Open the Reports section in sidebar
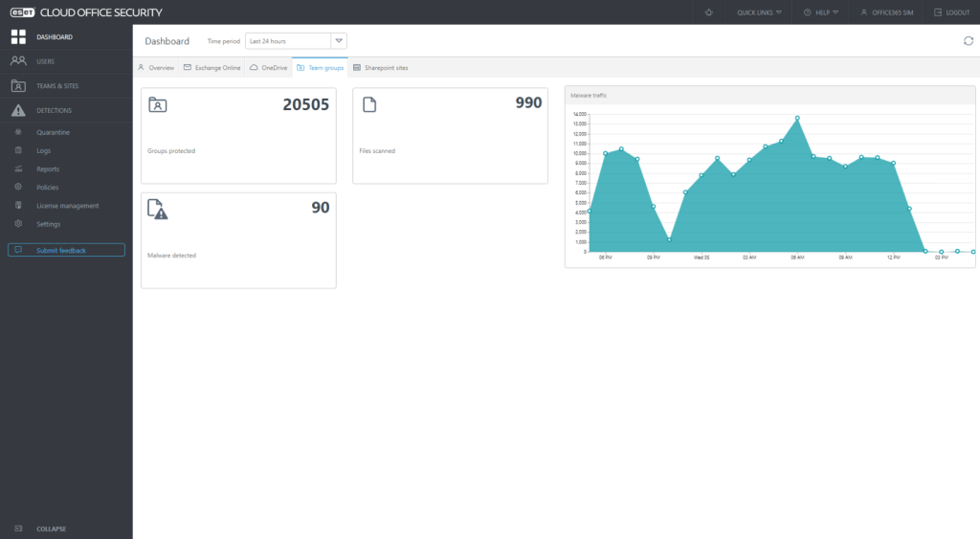This screenshot has height=539, width=980. (x=48, y=169)
